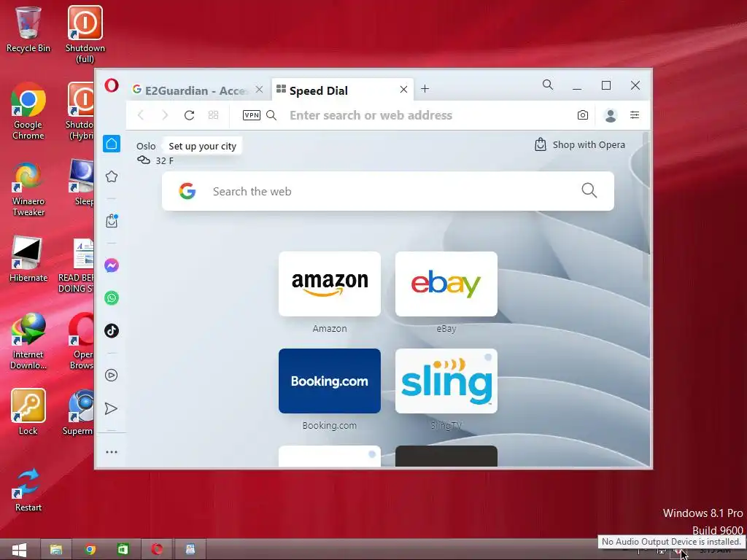Open the sidebar Bookmarks star icon

[x=112, y=176]
